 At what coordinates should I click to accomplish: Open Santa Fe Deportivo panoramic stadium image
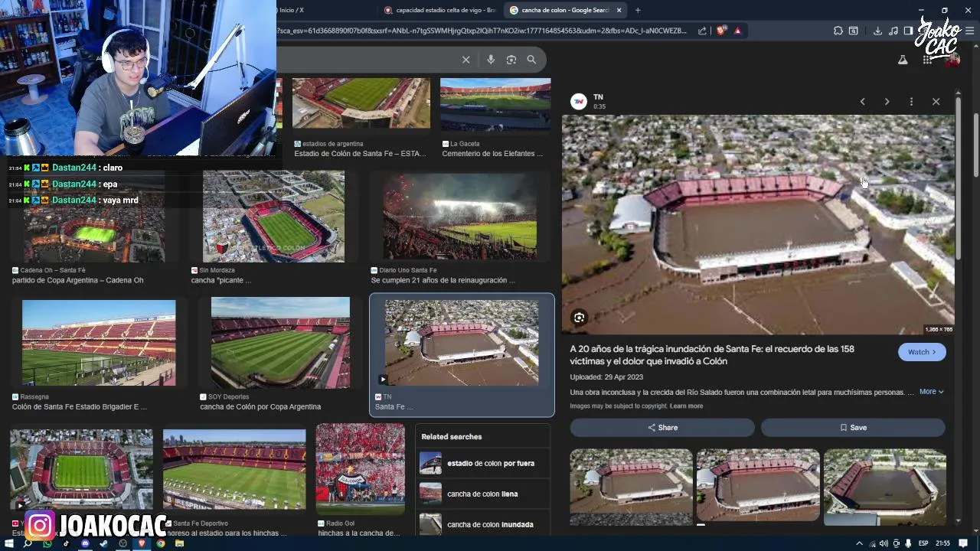coord(234,469)
